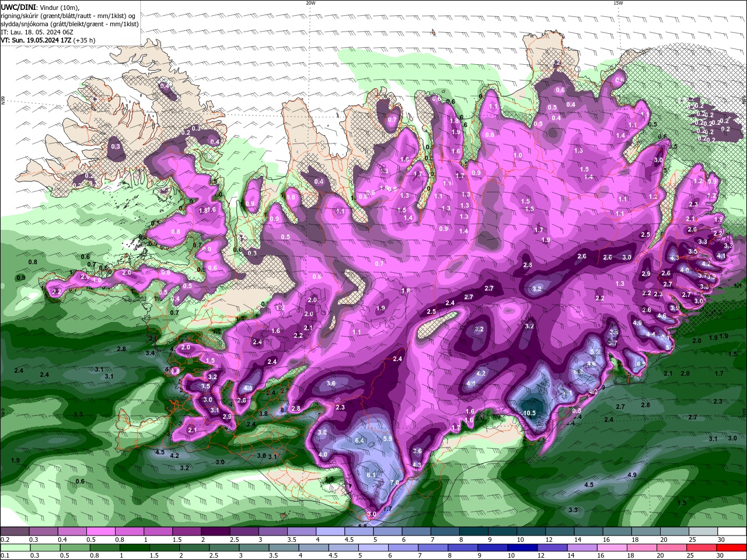Click the '7.0' value near the south coast
Viewport: 747px width, 560px height.
click(x=395, y=482)
